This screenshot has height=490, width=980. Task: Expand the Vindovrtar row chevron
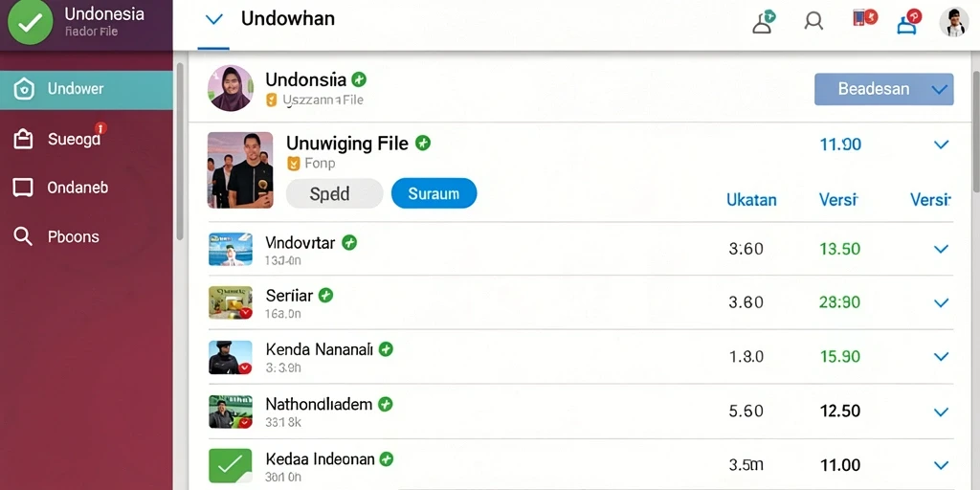(941, 249)
